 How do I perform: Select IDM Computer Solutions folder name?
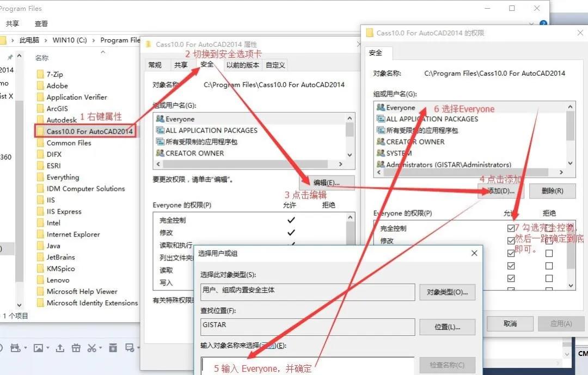point(86,189)
